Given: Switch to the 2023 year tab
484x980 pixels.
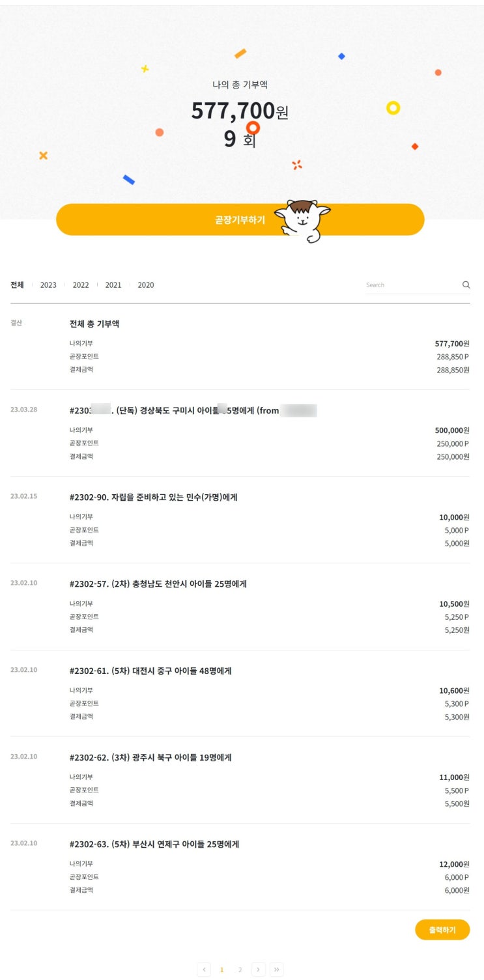Looking at the screenshot, I should [48, 285].
